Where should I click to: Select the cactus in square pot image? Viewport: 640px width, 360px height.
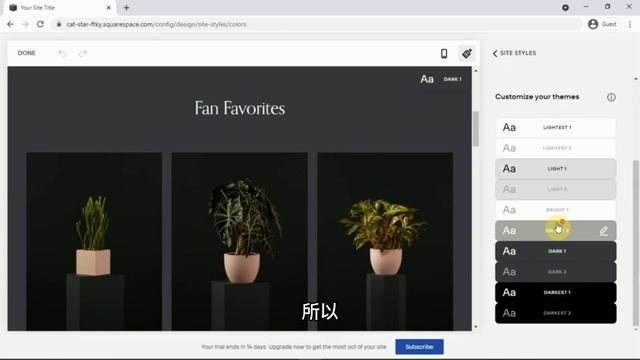click(94, 241)
